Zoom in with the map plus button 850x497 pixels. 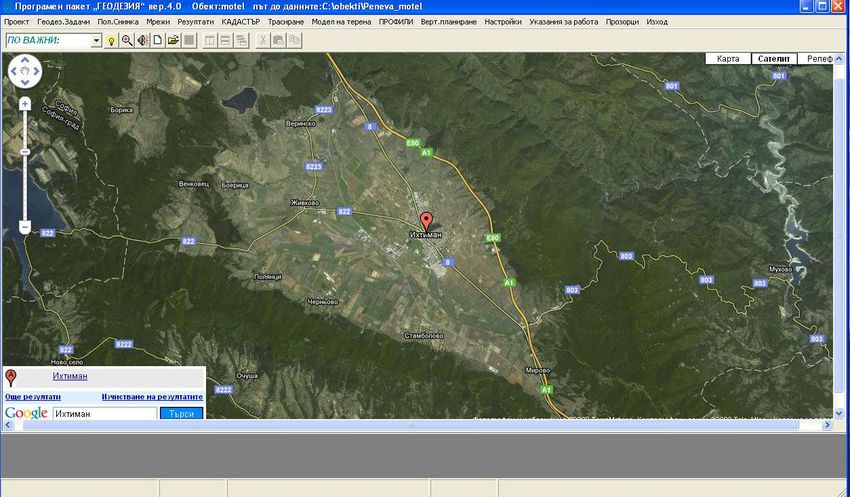coord(25,104)
